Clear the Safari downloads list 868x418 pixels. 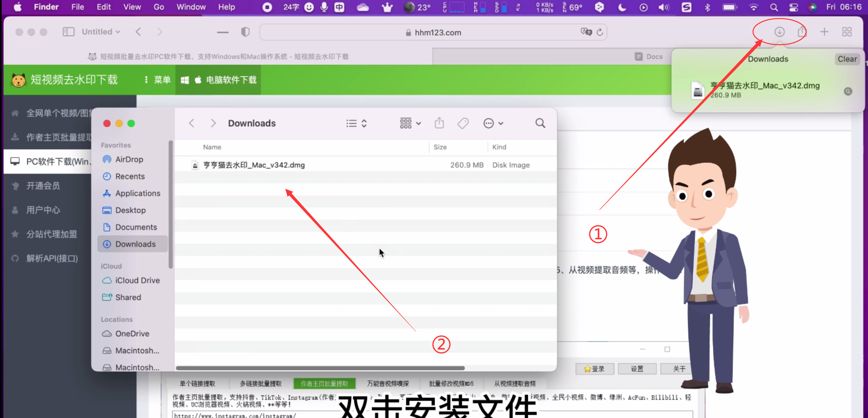click(x=847, y=59)
